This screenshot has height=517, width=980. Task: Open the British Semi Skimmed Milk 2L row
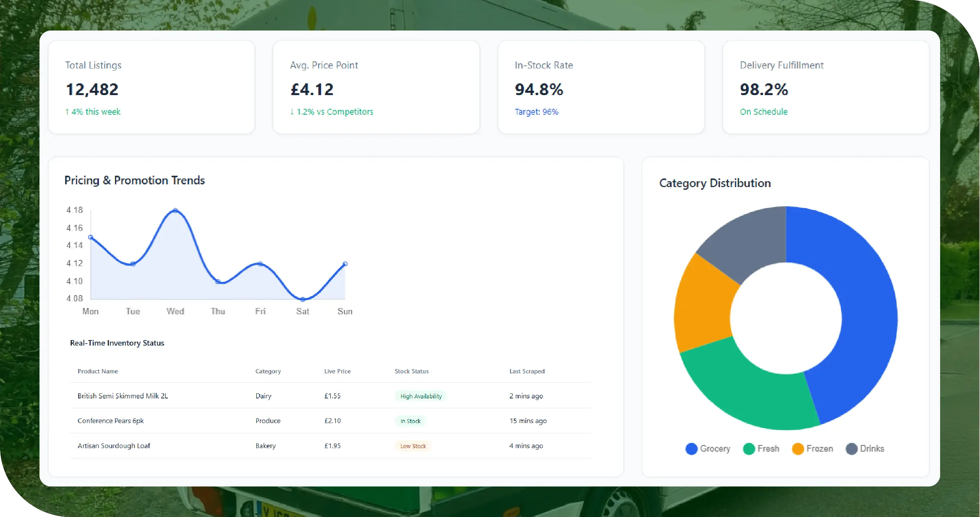(x=123, y=396)
